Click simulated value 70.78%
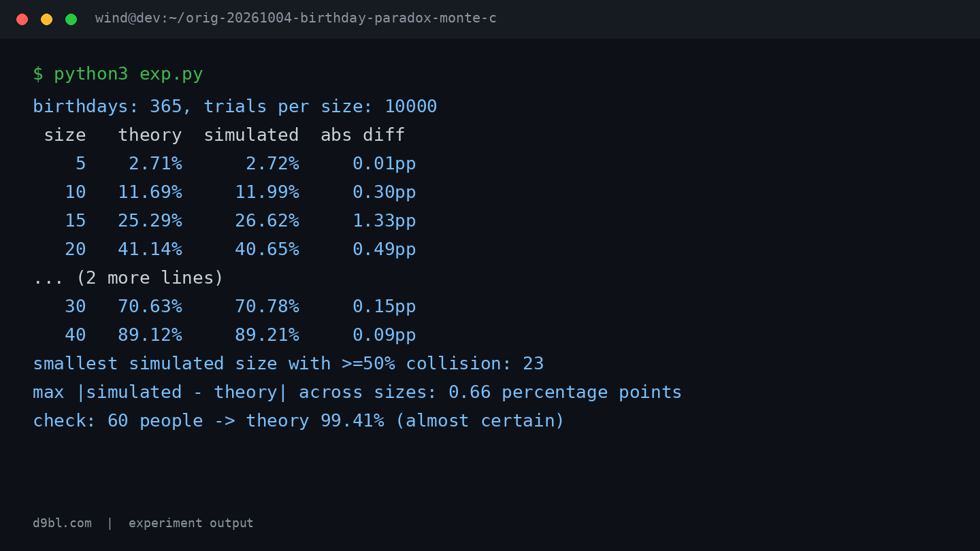Screen dimensions: 980x551 click(x=267, y=307)
